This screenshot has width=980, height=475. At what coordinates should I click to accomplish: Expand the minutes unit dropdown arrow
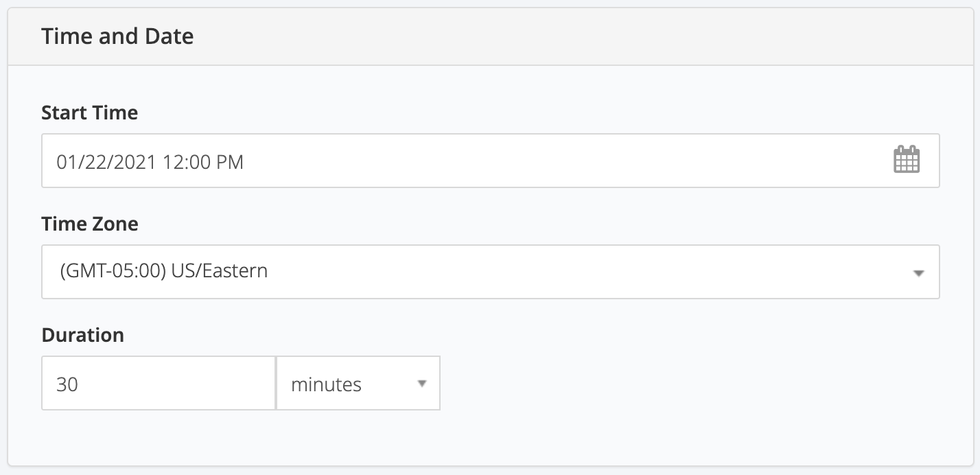point(422,384)
